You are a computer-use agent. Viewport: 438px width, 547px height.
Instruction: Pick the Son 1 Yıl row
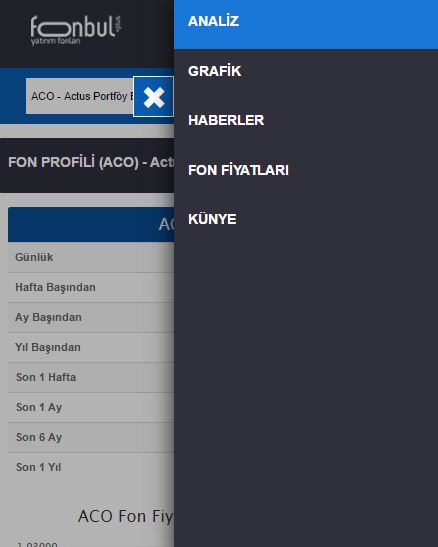point(91,467)
